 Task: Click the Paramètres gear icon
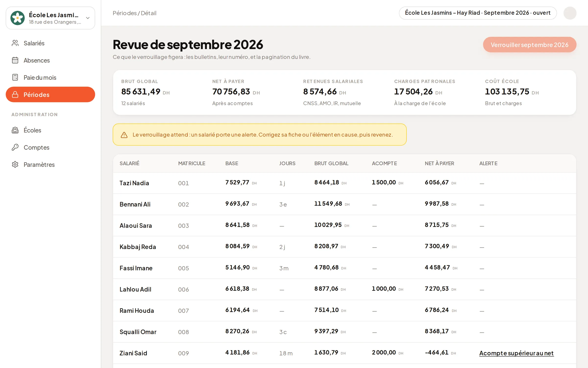[x=15, y=165]
